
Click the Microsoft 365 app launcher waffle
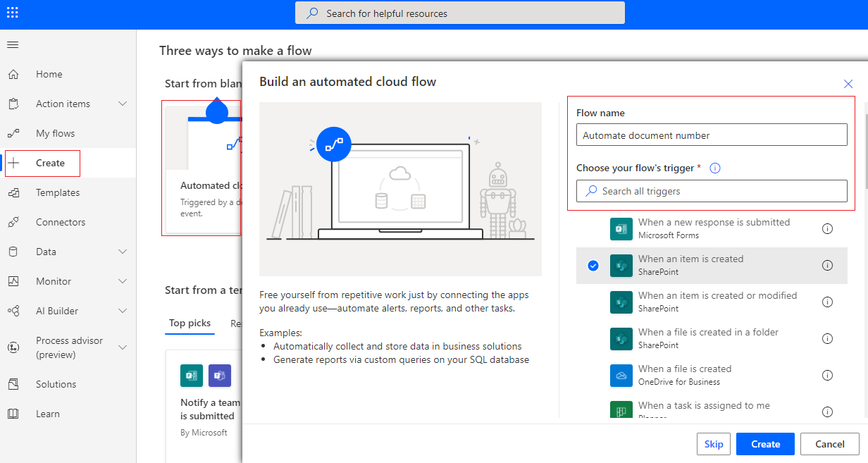pyautogui.click(x=12, y=12)
